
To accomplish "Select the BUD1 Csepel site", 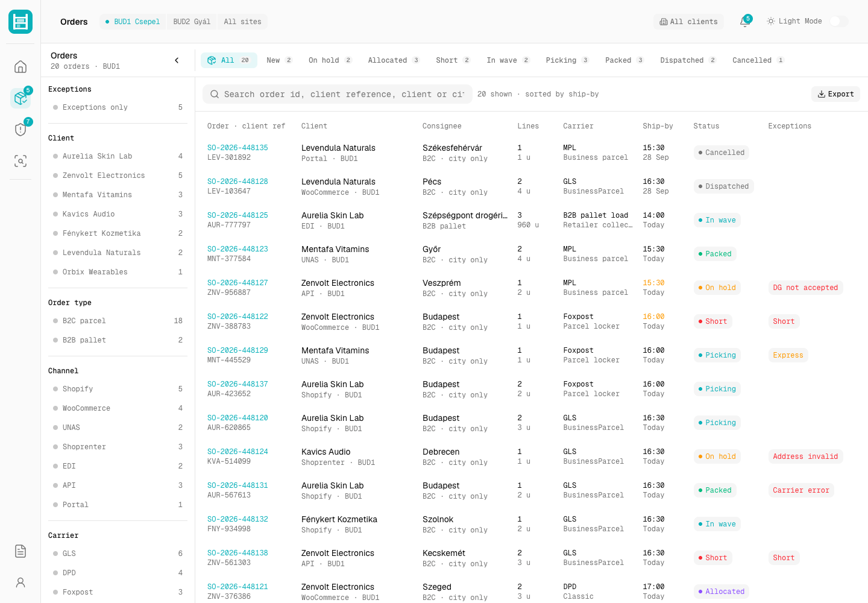I will point(133,22).
